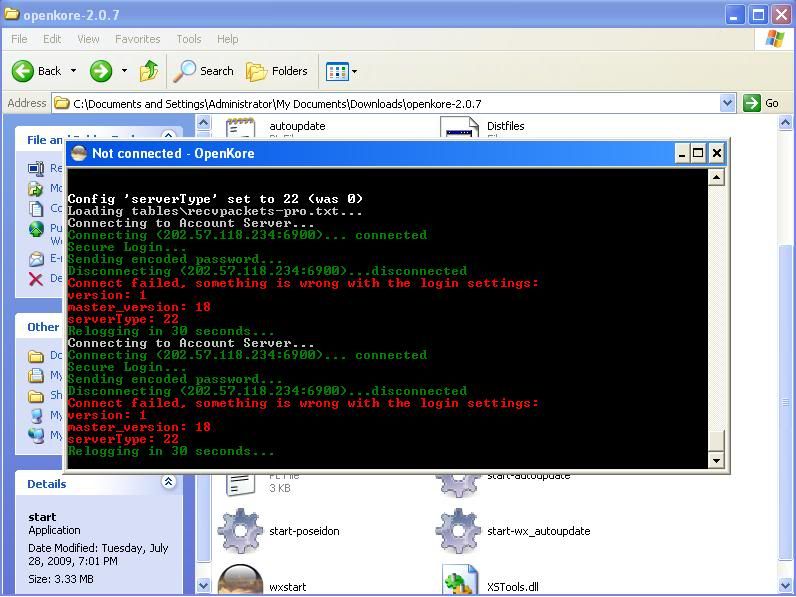796x597 pixels.
Task: Open the Tools menu
Action: [189, 39]
